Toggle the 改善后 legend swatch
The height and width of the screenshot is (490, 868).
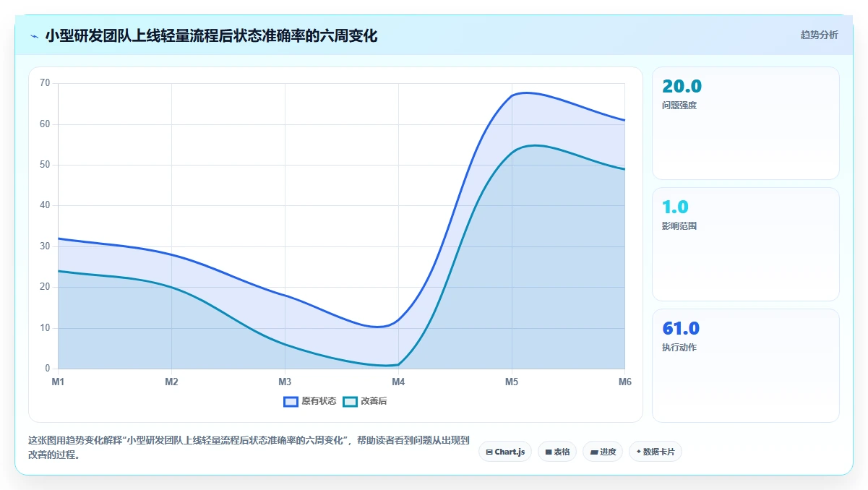tap(350, 401)
